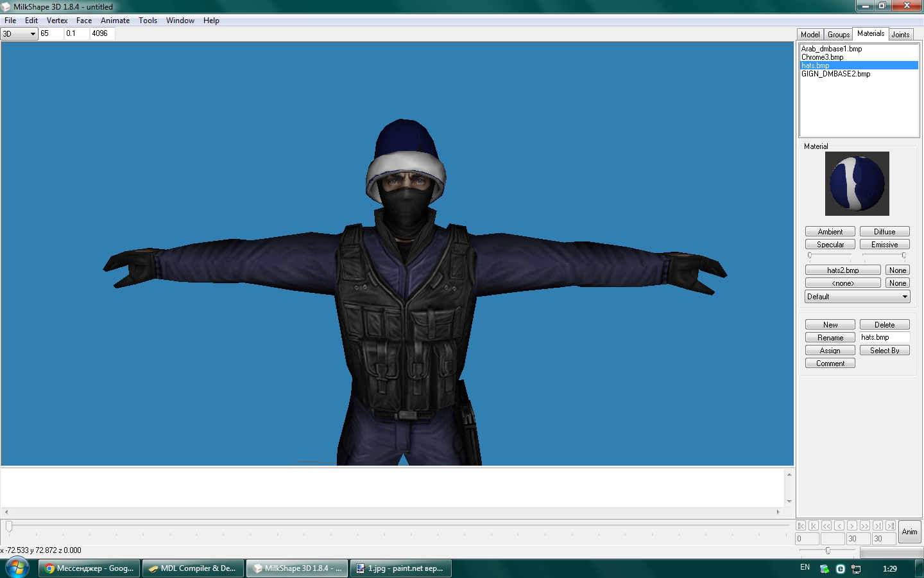
Task: Click the fast-forward (>>) playback button
Action: click(x=865, y=525)
